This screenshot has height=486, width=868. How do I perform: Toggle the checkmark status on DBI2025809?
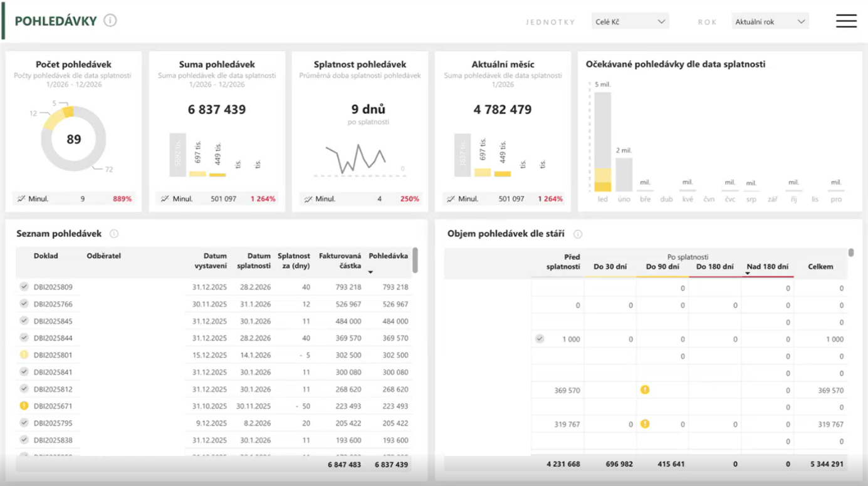pyautogui.click(x=23, y=287)
